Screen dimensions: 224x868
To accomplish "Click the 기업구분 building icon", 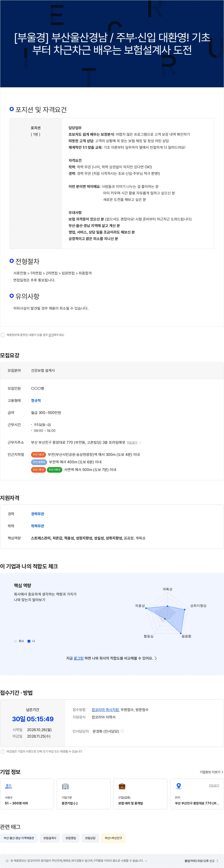I will [x=65, y=787].
